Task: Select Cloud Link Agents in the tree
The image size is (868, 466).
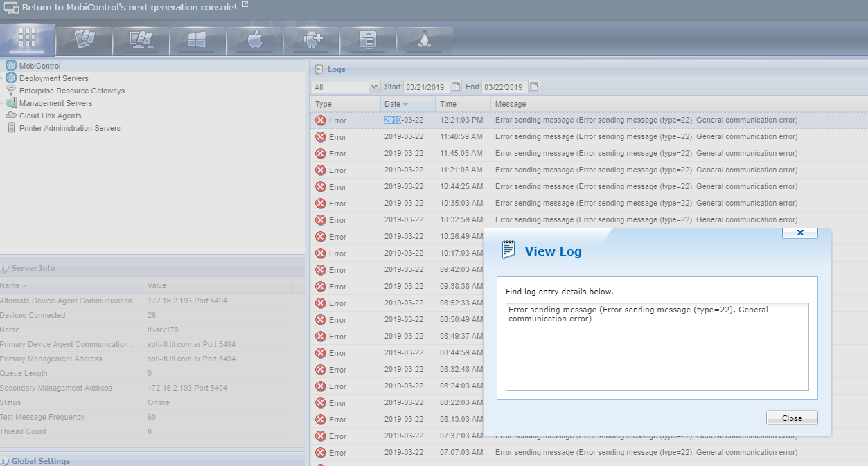Action: 50,116
